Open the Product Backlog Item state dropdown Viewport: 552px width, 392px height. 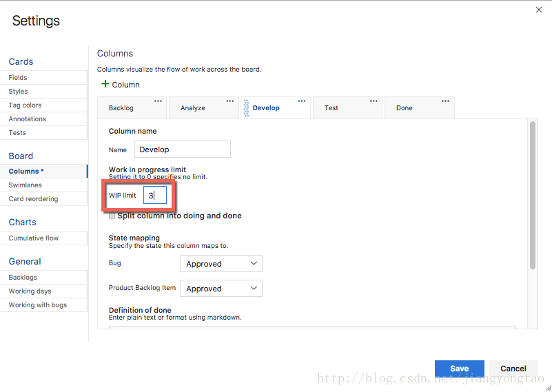[x=221, y=288]
